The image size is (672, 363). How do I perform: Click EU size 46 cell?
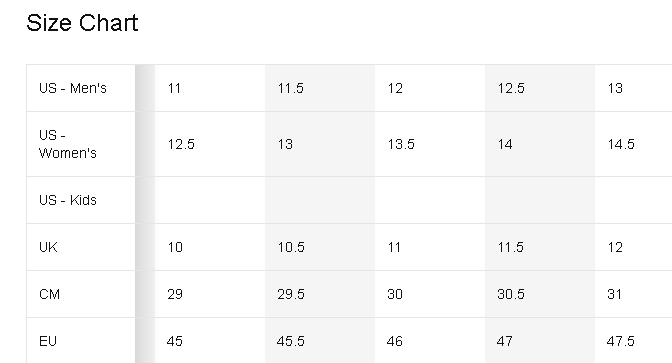[430, 341]
